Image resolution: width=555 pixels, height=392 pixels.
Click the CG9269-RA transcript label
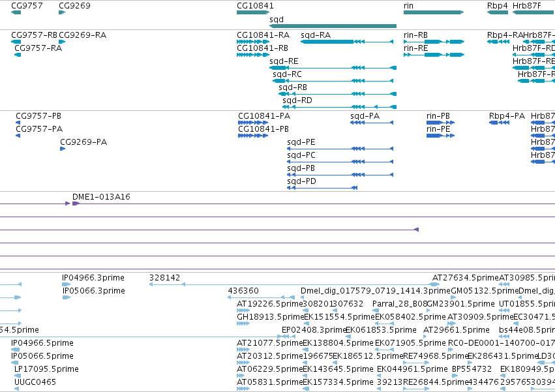(82, 35)
